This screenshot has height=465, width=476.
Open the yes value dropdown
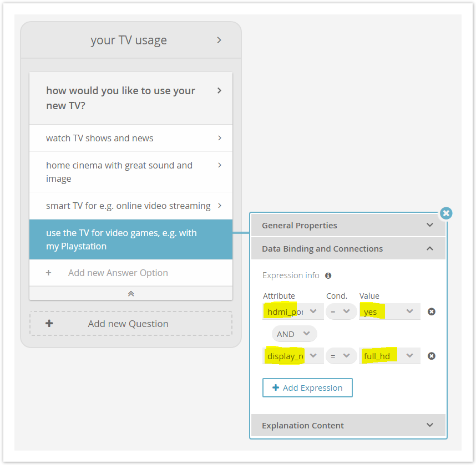[x=389, y=311]
